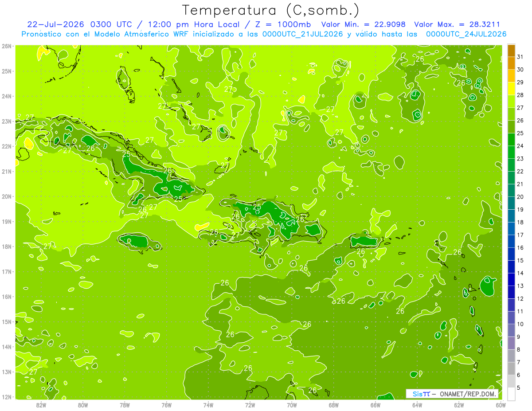Click the 60W longitude axis label
This screenshot has height=411, width=532.
tap(501, 404)
